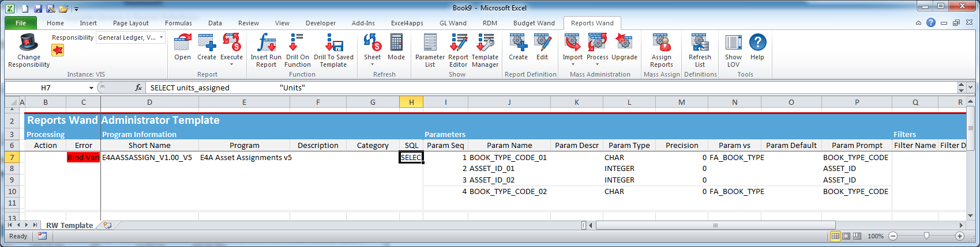Click the insert function fx icon
Image resolution: width=980 pixels, height=247 pixels.
(x=138, y=88)
